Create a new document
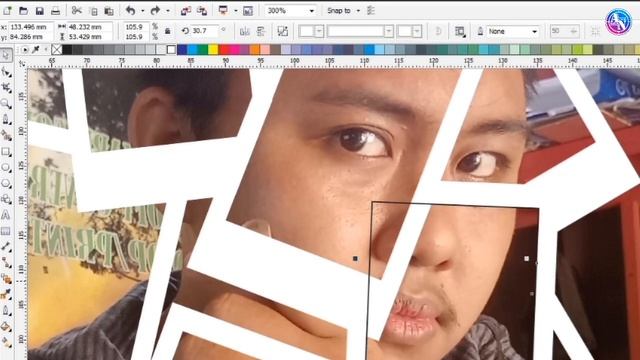Image resolution: width=640 pixels, height=360 pixels. 7,11
